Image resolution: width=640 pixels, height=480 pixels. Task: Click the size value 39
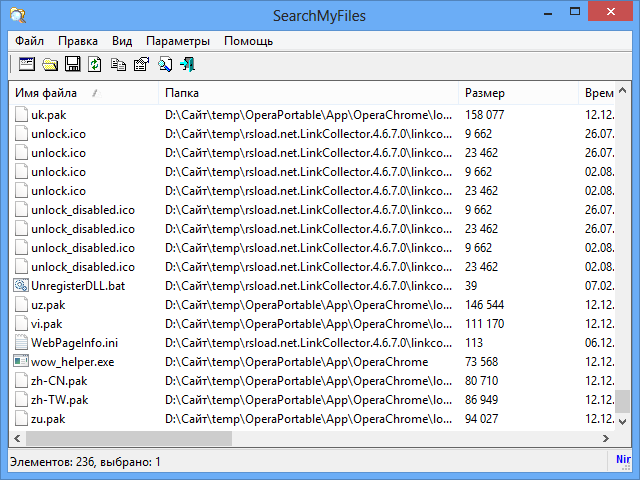(471, 286)
